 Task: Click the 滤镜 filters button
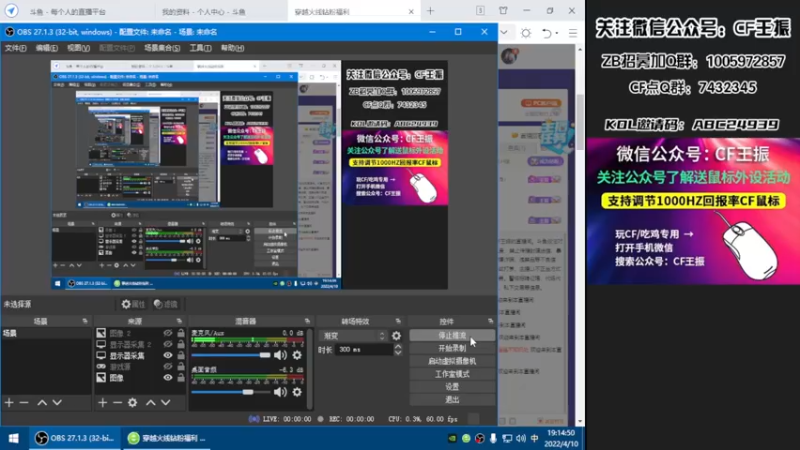click(166, 304)
